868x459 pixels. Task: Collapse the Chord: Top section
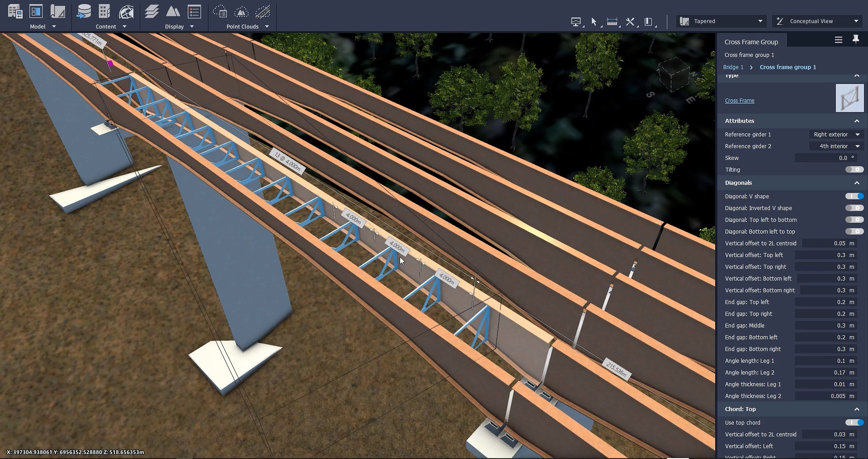[x=857, y=409]
